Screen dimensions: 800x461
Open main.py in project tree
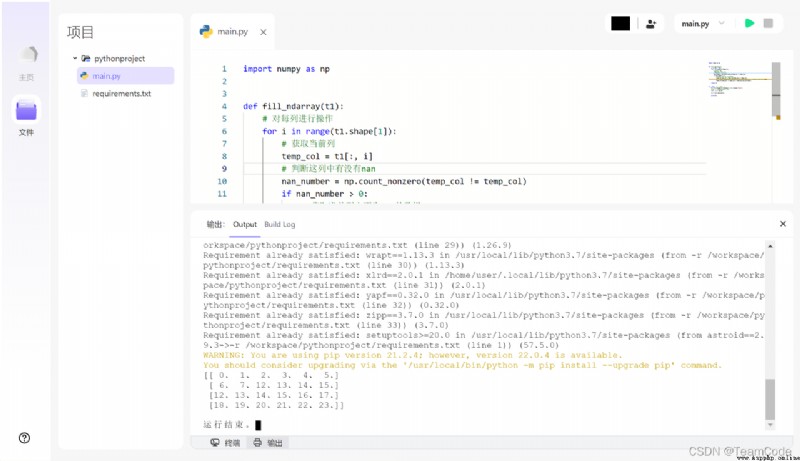(x=126, y=76)
